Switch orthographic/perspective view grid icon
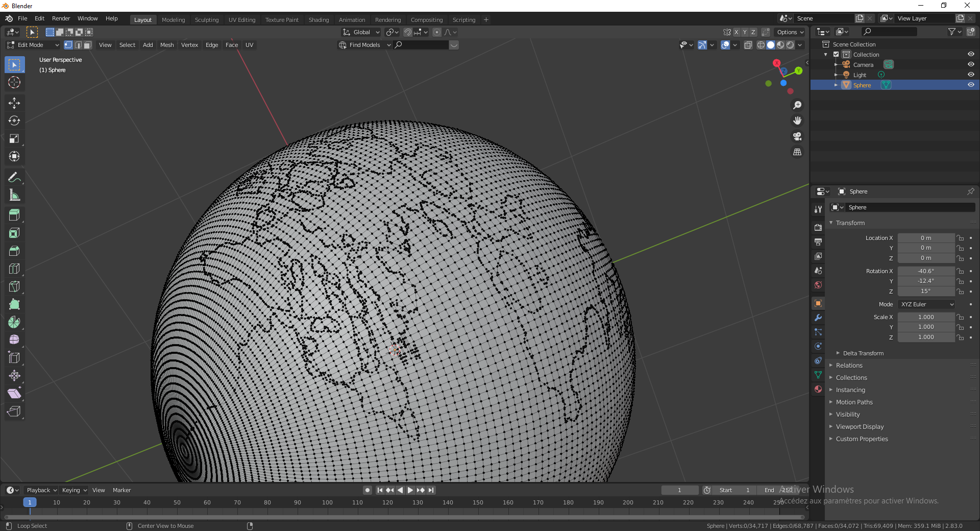This screenshot has width=980, height=531. [x=797, y=152]
